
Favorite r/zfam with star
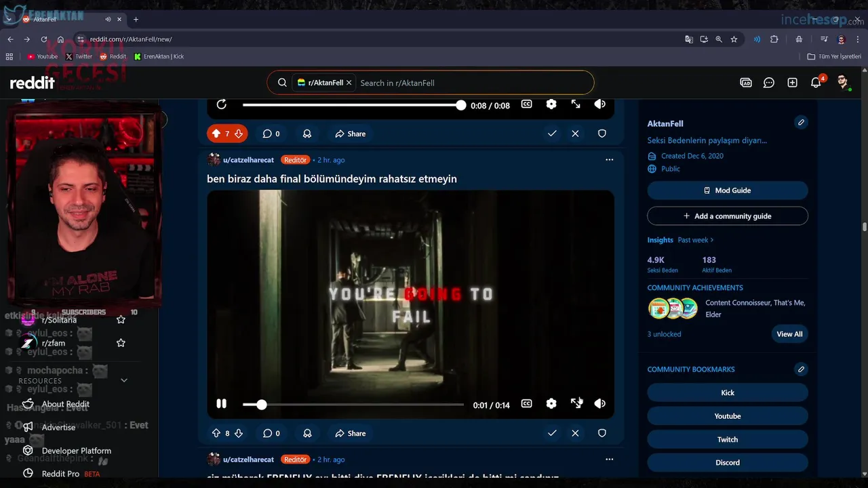(121, 343)
